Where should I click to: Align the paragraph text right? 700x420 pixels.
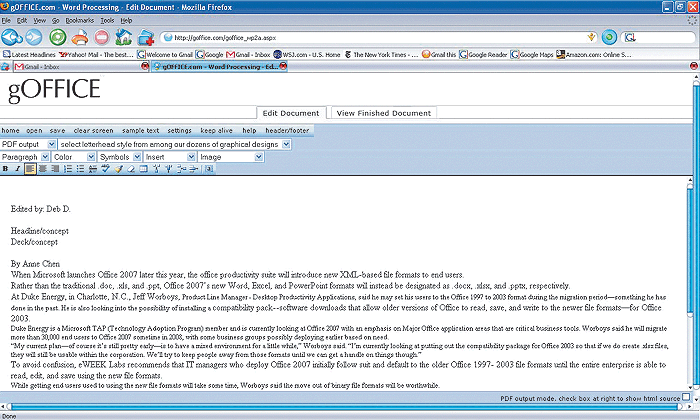point(55,169)
